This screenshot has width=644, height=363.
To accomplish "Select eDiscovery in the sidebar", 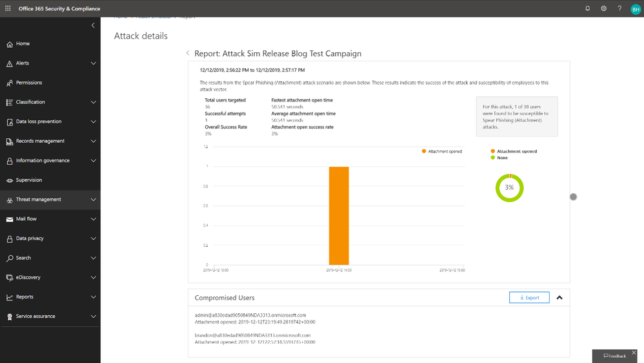I will click(x=28, y=277).
